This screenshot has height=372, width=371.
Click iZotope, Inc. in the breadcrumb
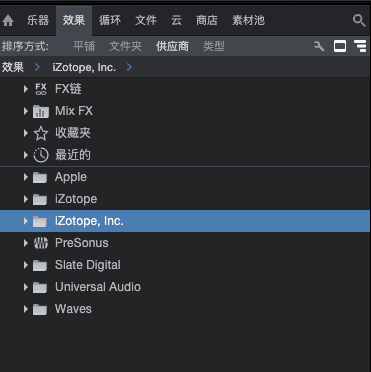(x=84, y=67)
